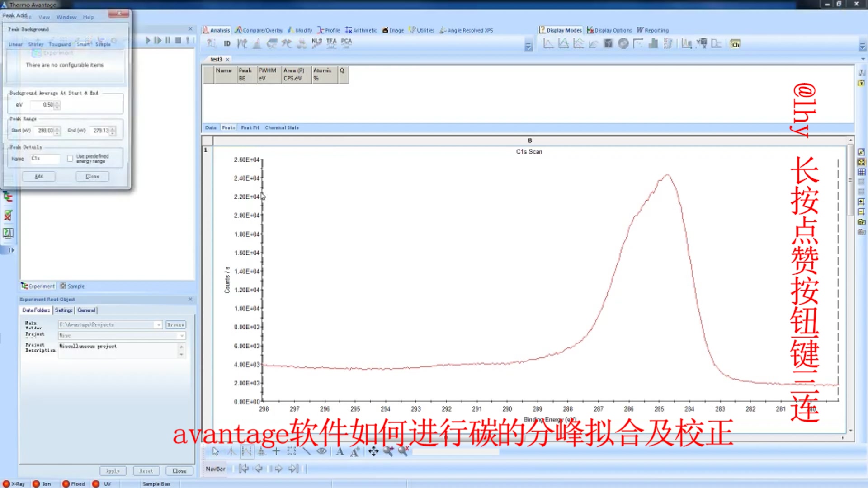Viewport: 868px width, 488px height.
Task: Go to next item in NavBar
Action: pos(278,469)
